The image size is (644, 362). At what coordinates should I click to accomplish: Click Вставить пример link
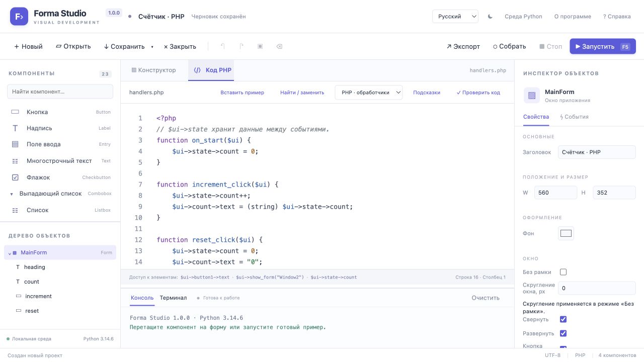[242, 93]
